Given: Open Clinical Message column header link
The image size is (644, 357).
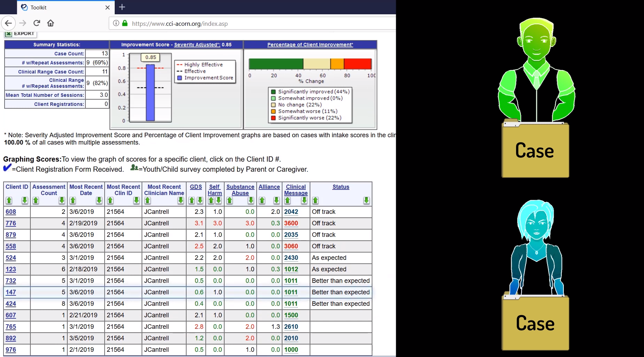Looking at the screenshot, I should 296,190.
